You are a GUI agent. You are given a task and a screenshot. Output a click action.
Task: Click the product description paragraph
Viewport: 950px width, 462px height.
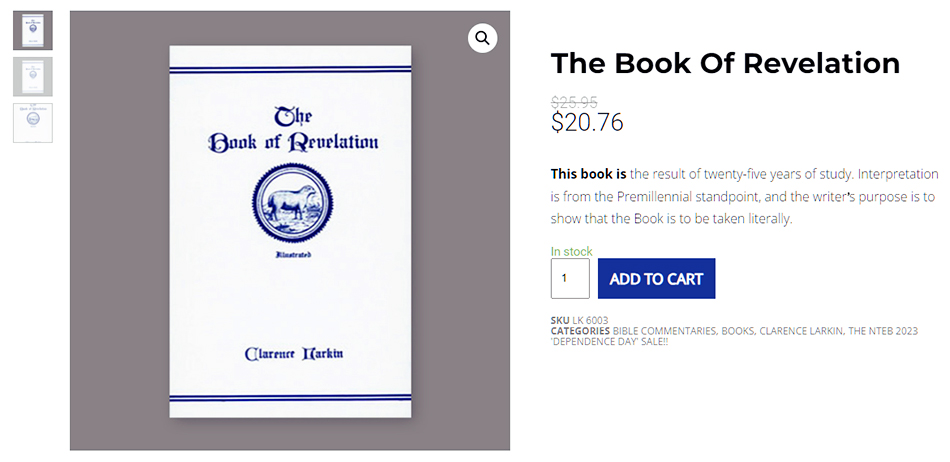point(744,196)
